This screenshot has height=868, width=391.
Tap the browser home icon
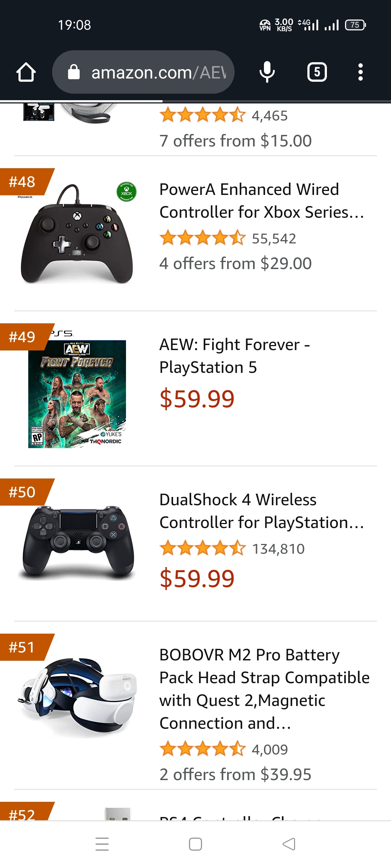tap(26, 72)
